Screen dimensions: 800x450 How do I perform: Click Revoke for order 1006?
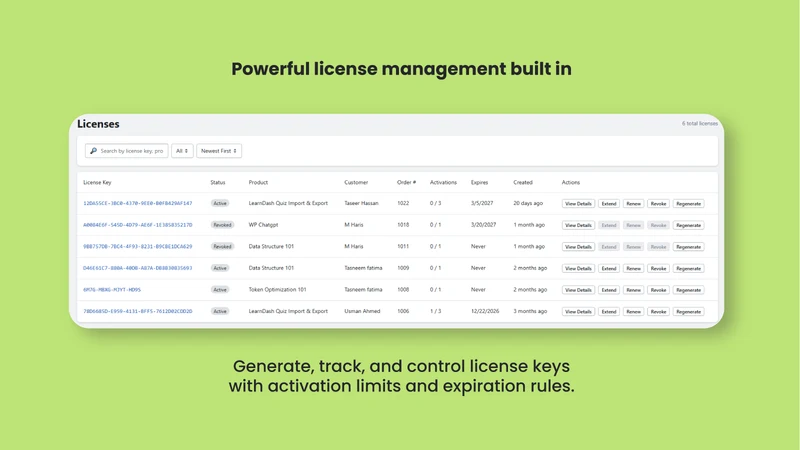pos(658,312)
